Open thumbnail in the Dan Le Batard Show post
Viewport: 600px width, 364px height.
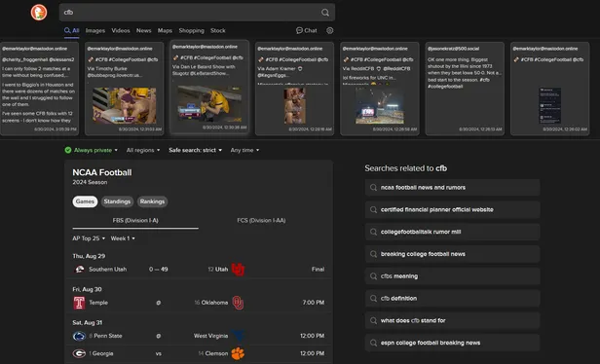coord(209,103)
